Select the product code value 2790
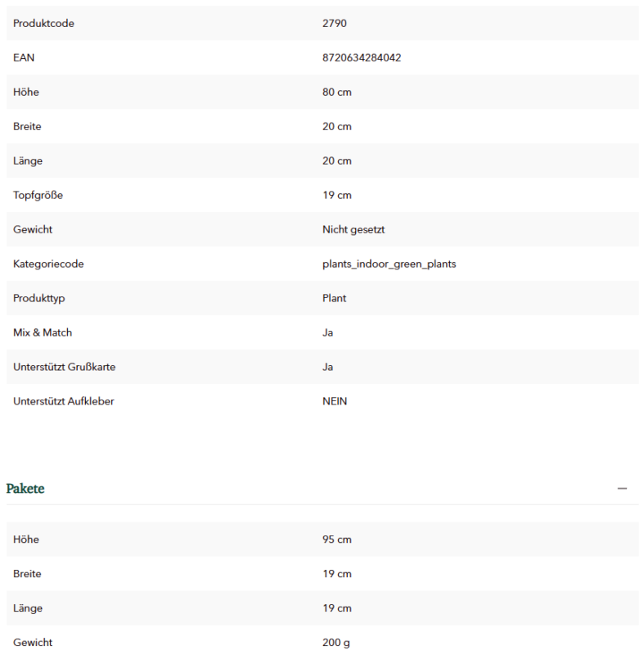Viewport: 644px width, 655px height. [x=335, y=24]
